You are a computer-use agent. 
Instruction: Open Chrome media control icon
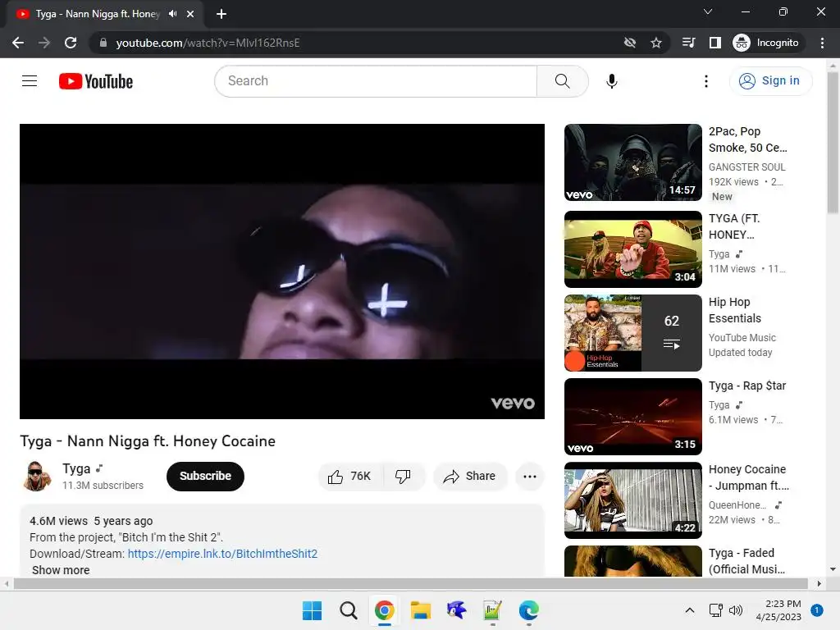tap(689, 43)
